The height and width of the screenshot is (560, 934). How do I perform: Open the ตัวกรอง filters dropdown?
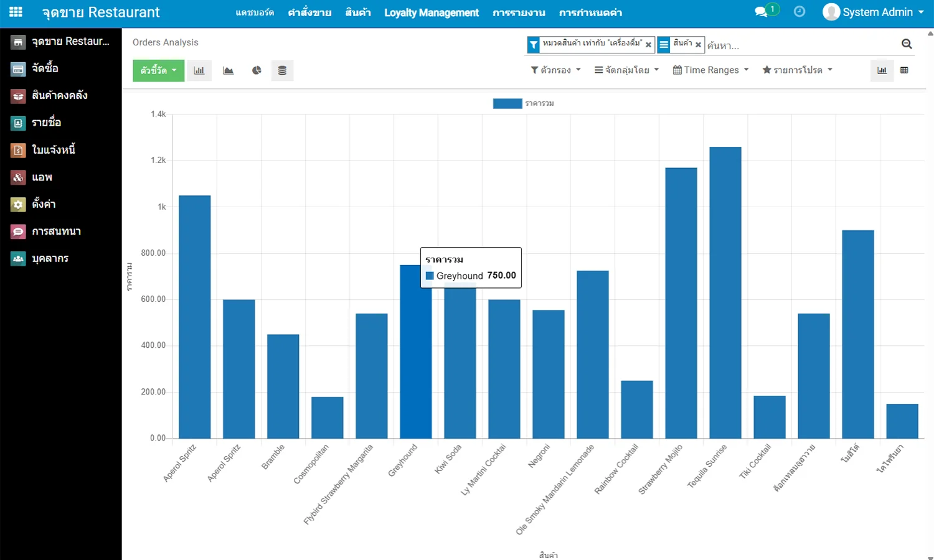[x=555, y=70]
